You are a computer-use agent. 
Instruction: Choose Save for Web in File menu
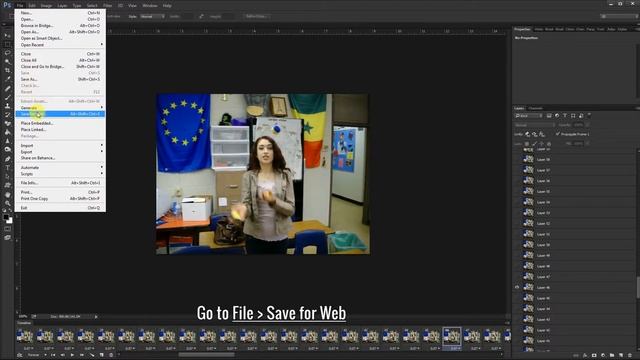coord(60,114)
